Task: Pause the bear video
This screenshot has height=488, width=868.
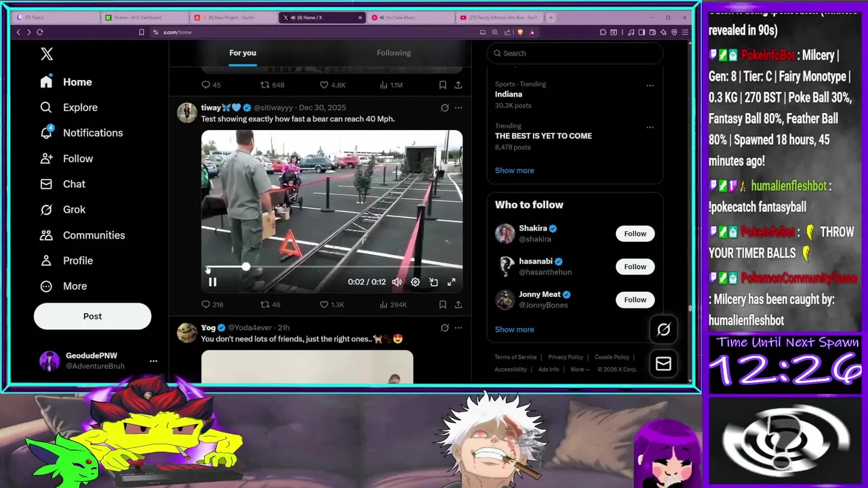Action: [212, 282]
